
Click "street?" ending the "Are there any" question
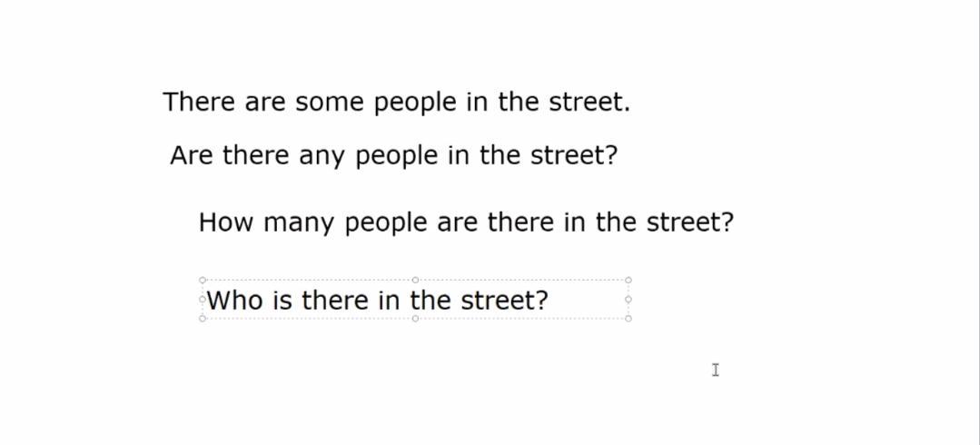point(574,156)
